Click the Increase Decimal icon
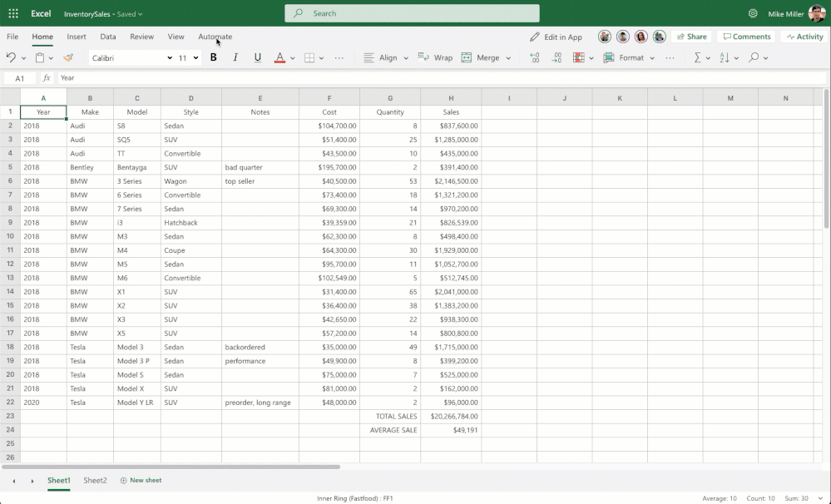 tap(534, 58)
